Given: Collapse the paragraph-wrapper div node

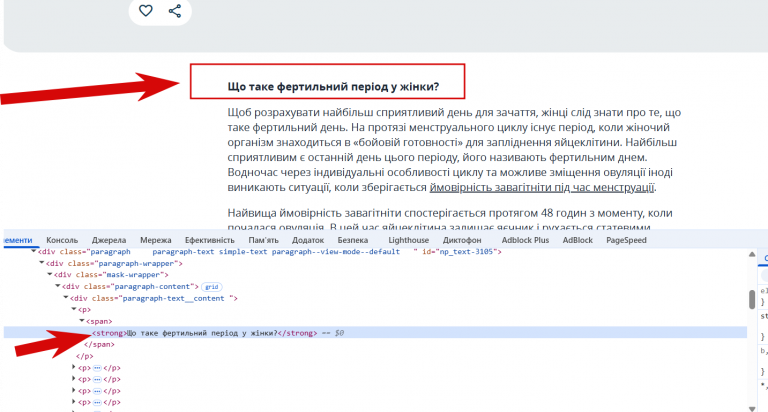Looking at the screenshot, I should click(42, 263).
